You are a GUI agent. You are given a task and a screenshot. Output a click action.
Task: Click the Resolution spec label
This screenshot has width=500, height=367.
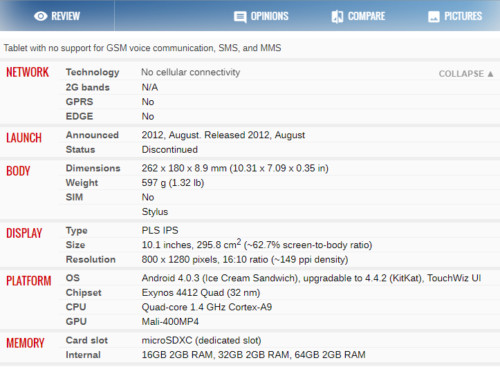(91, 260)
